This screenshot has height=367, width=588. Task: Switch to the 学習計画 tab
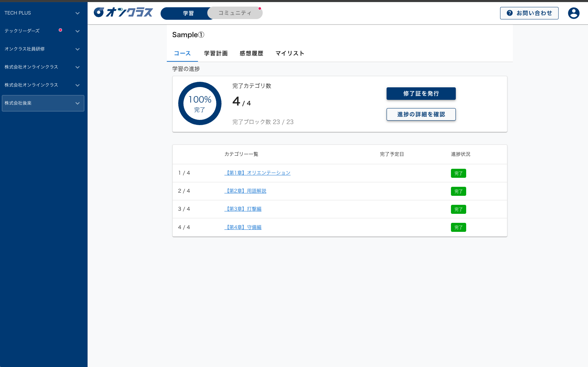pyautogui.click(x=216, y=53)
